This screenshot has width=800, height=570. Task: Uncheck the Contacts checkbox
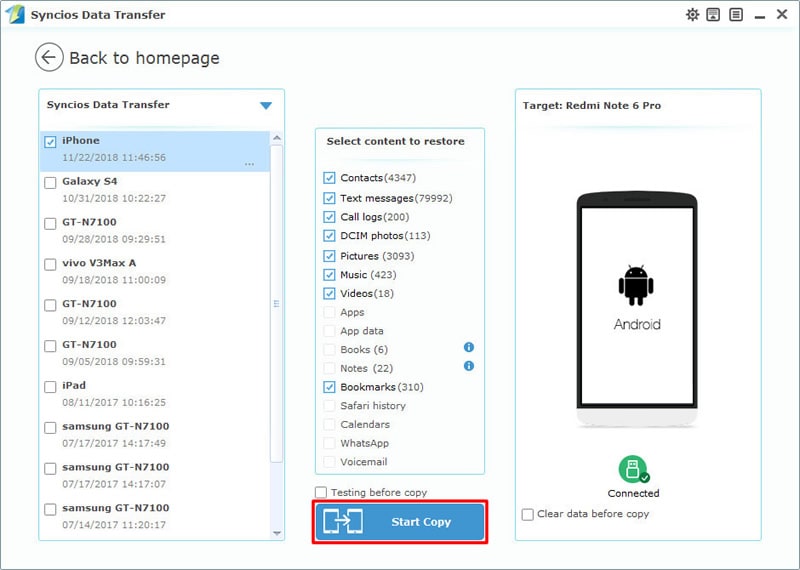point(329,178)
